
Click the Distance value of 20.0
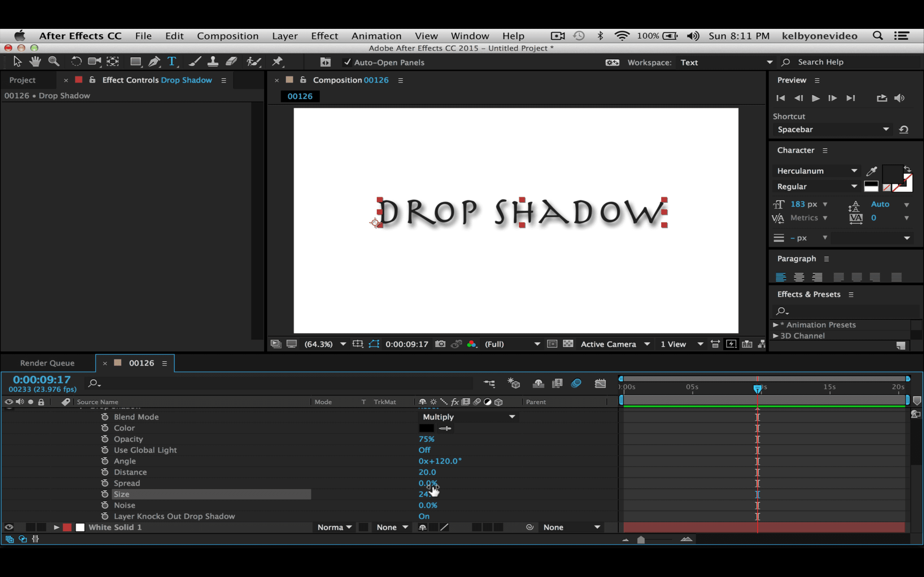pyautogui.click(x=427, y=472)
